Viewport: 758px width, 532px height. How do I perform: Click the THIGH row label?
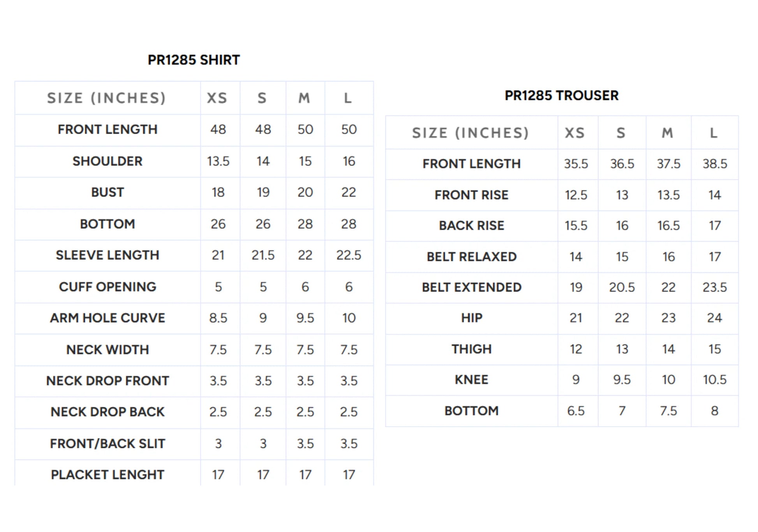click(x=471, y=349)
